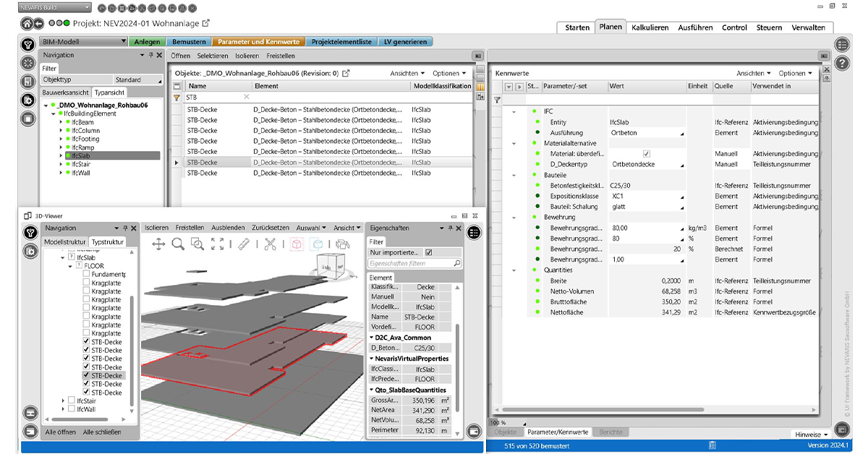Open the Bauwerksansicht tab
Screen dimensions: 868x454
click(x=66, y=93)
